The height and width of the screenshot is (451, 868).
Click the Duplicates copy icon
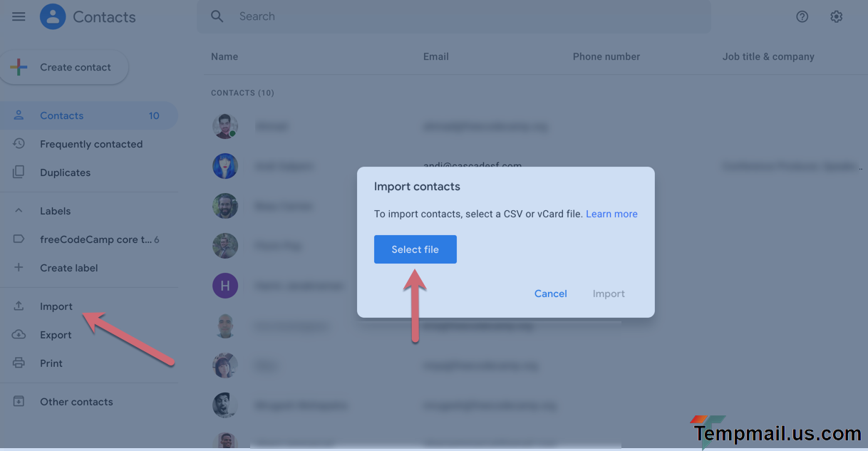19,172
